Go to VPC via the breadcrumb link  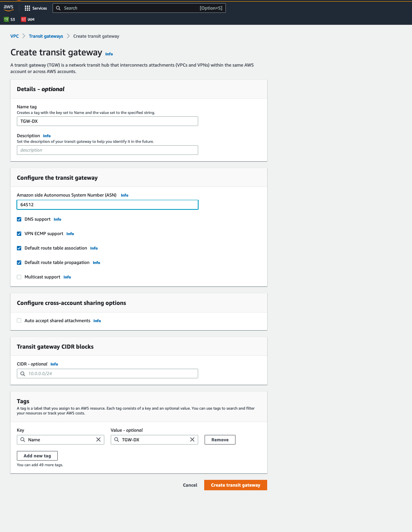coord(14,36)
